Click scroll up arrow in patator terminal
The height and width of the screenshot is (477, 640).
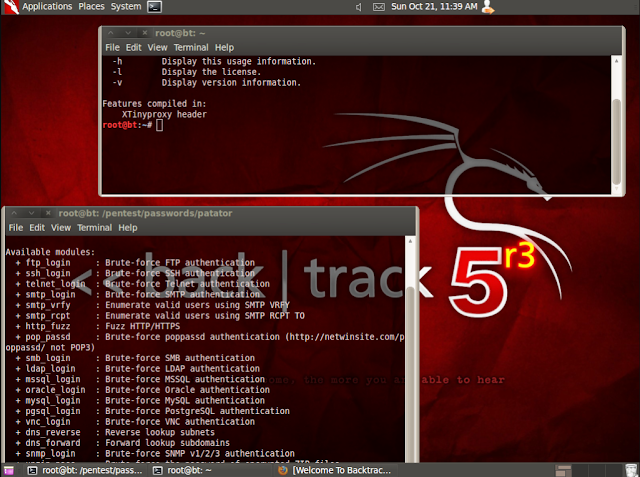tap(410, 241)
